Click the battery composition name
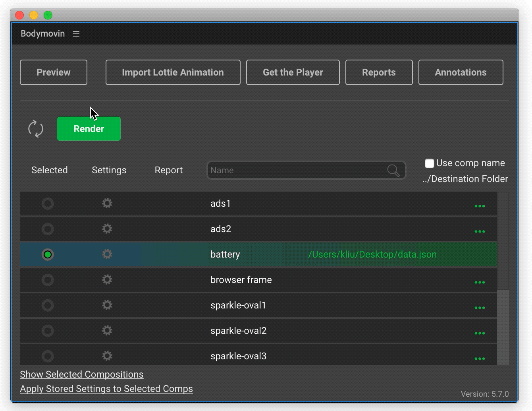The height and width of the screenshot is (411, 532). click(225, 254)
